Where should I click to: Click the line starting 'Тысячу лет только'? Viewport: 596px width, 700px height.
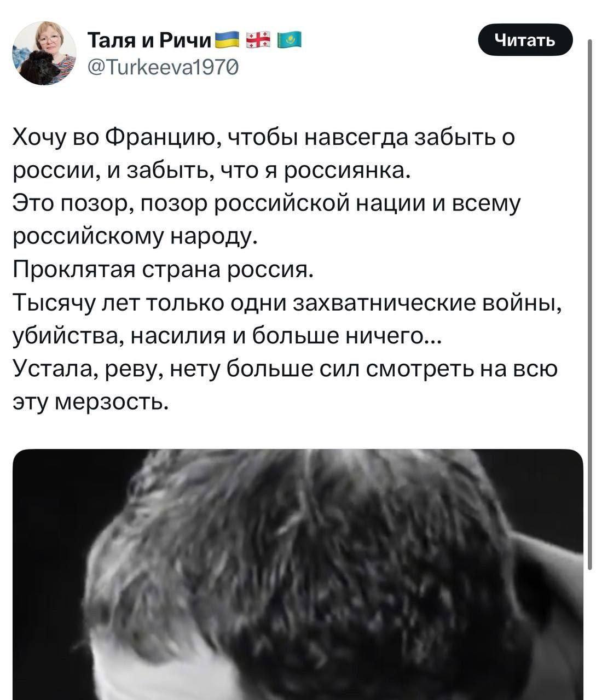click(286, 303)
